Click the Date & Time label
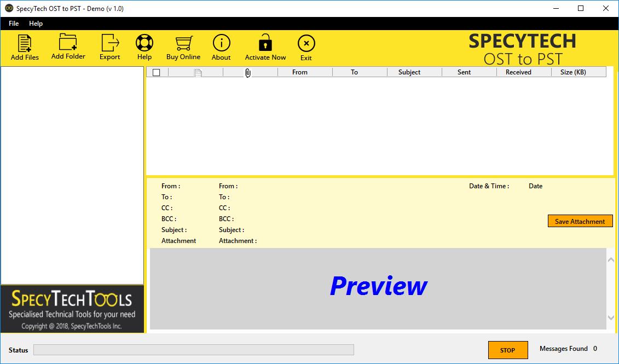Image resolution: width=619 pixels, height=364 pixels. pyautogui.click(x=489, y=186)
